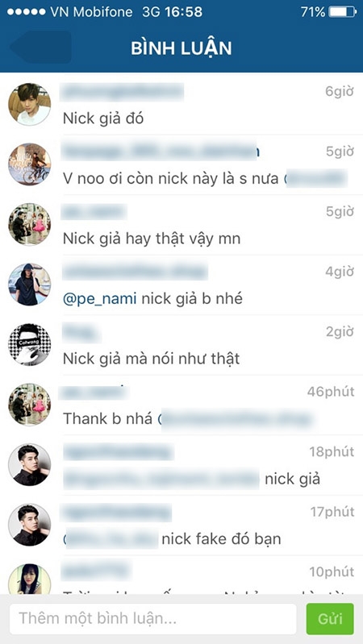Viewport: 363px width, 644px height.
Task: Open avatar beside 'Thank b nhá' comment
Action: click(x=30, y=405)
